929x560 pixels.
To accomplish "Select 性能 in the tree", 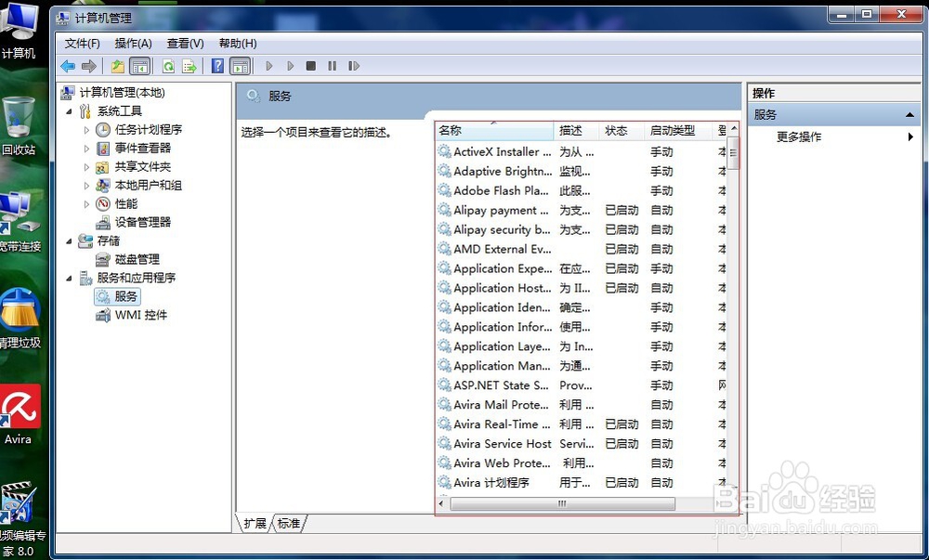I will (x=126, y=203).
